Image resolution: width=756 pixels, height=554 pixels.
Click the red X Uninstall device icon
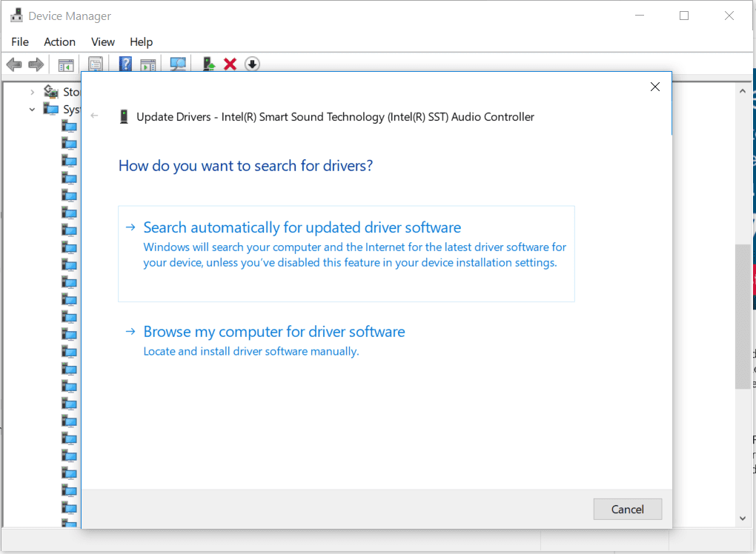tap(230, 64)
